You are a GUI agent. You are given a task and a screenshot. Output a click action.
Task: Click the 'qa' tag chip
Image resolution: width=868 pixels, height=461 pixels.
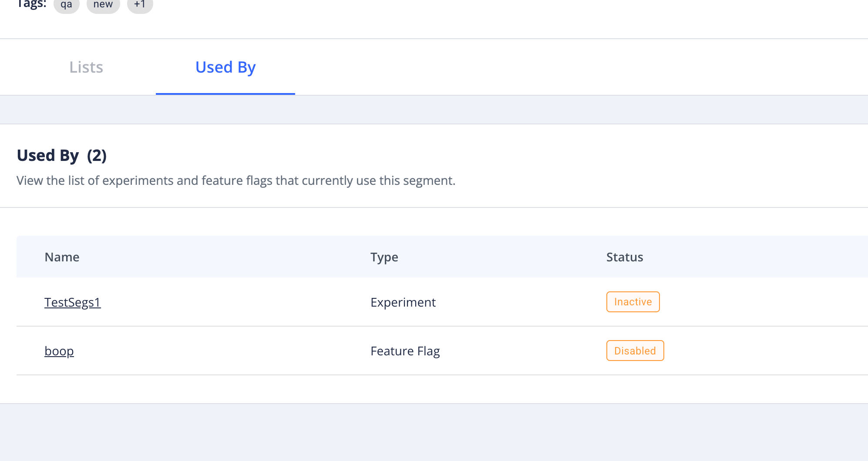point(66,5)
